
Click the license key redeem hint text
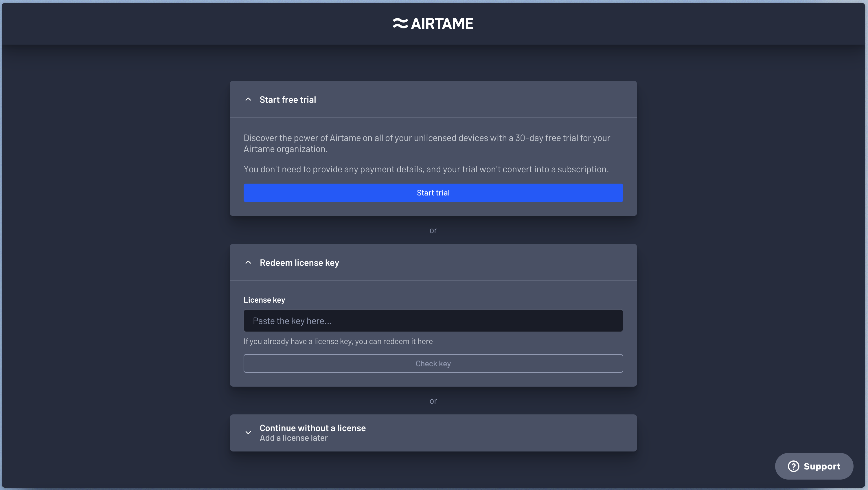click(338, 341)
